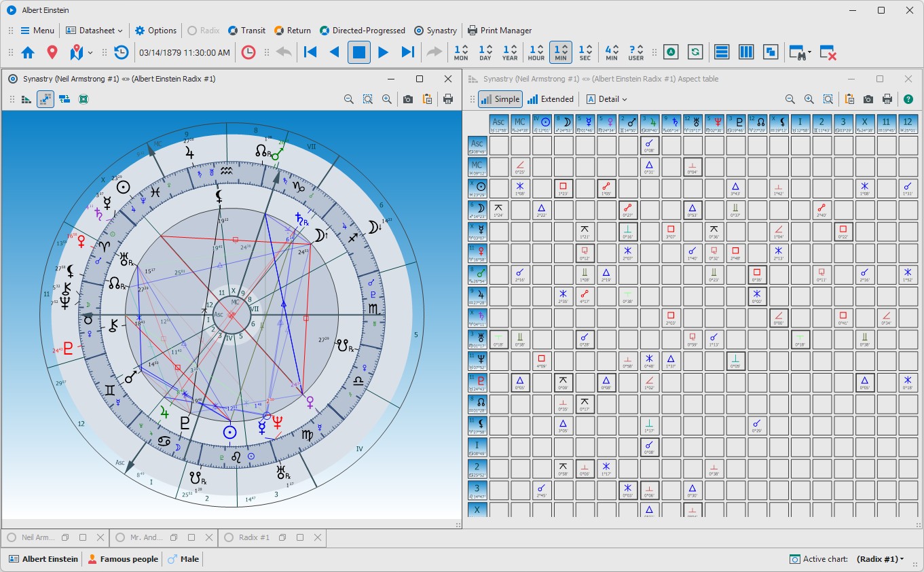The image size is (924, 572).
Task: Set time step to 1 Month
Action: [x=461, y=52]
